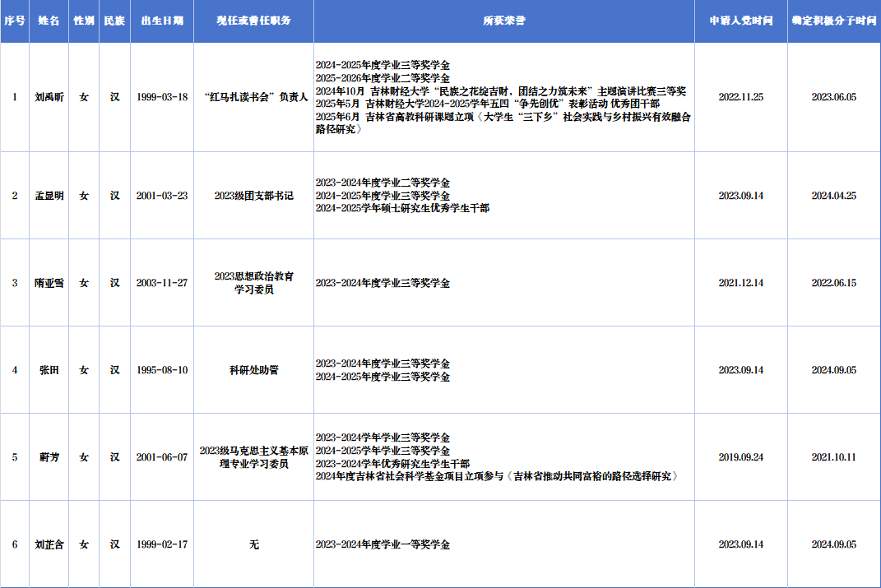Click the 无 position cell in row 6
The image size is (881, 588).
[253, 544]
